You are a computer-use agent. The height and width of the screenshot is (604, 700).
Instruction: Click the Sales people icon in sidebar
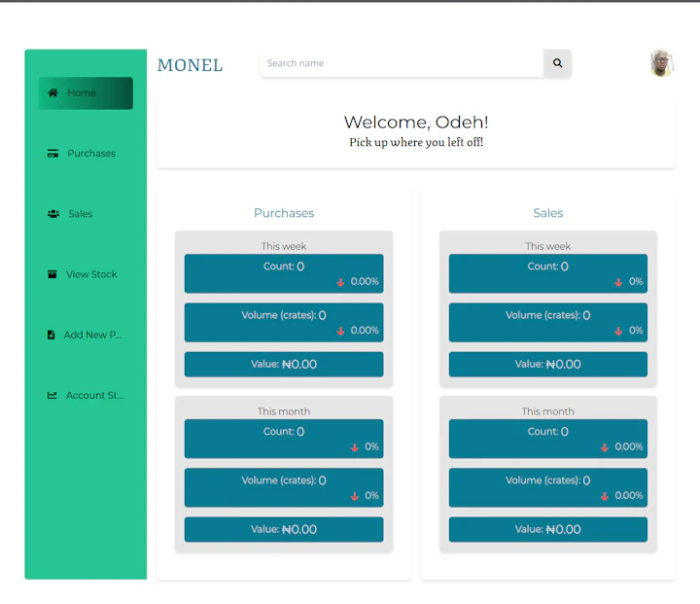click(x=53, y=214)
